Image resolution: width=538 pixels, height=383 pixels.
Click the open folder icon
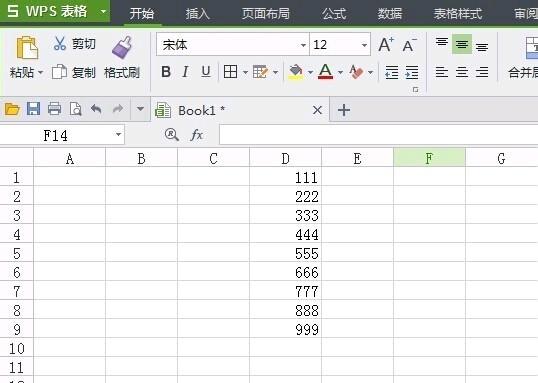click(x=12, y=109)
